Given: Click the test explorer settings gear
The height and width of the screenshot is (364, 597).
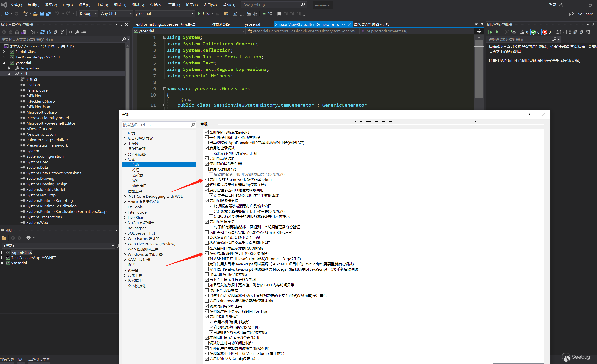Looking at the screenshot, I should pyautogui.click(x=588, y=32).
